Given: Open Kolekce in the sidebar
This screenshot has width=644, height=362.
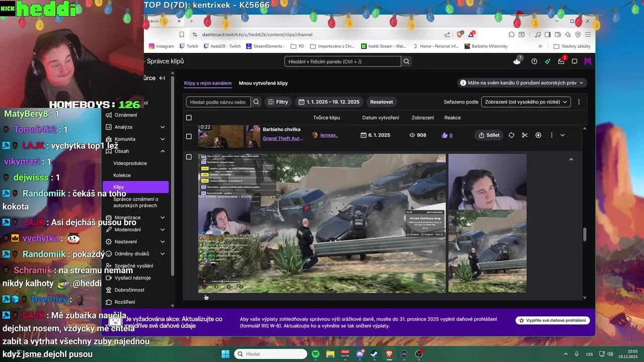Looking at the screenshot, I should pyautogui.click(x=122, y=175).
